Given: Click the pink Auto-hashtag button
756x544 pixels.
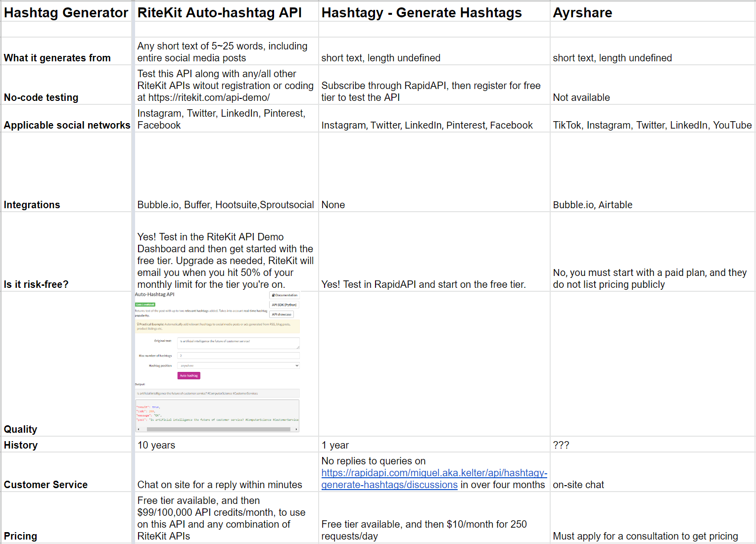Looking at the screenshot, I should point(189,376).
